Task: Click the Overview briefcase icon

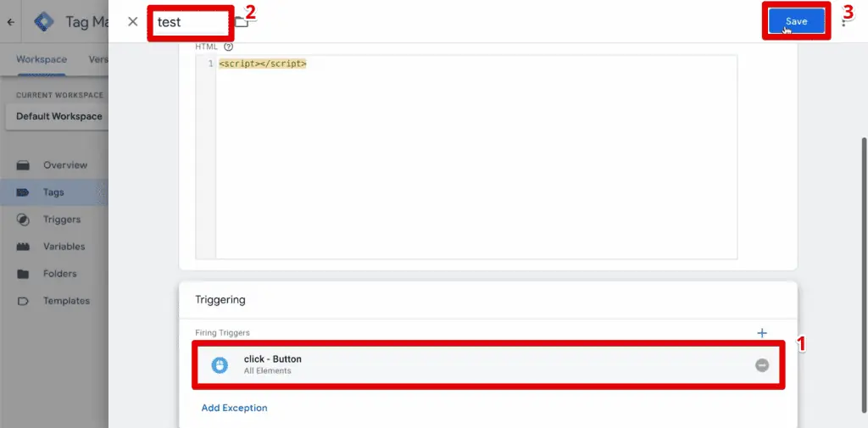Action: [23, 165]
